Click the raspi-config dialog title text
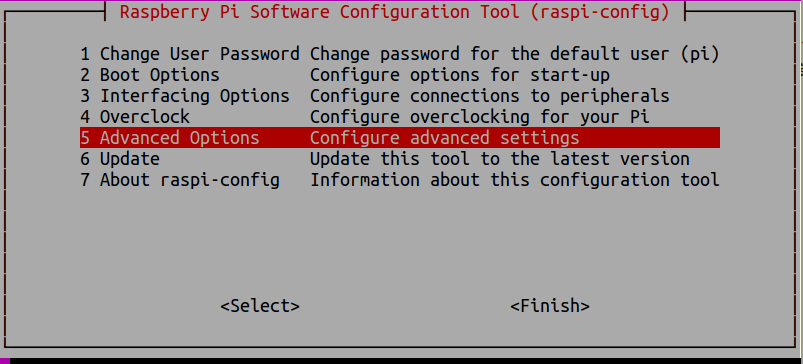 click(395, 12)
